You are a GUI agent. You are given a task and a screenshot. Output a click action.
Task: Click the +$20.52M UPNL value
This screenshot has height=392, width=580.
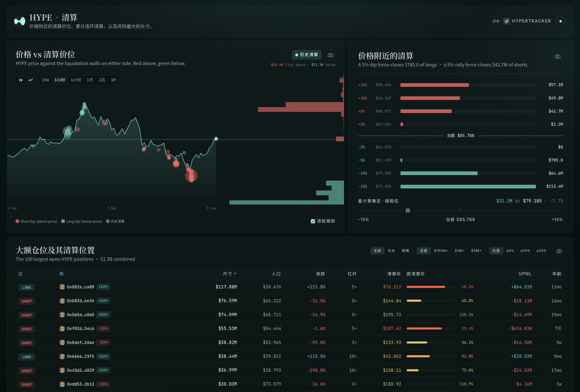coord(521,356)
